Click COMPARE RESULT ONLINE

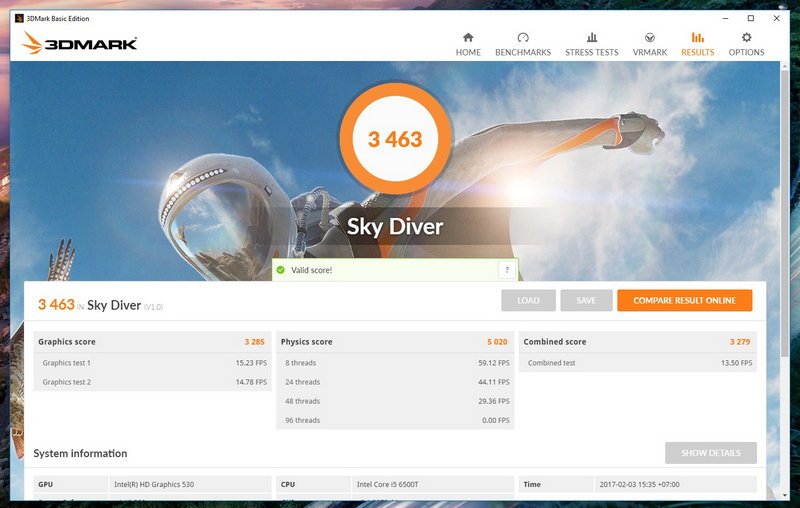684,300
